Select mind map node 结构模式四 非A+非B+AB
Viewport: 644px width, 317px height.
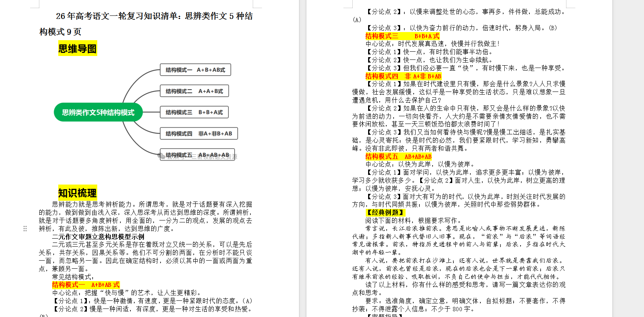click(x=198, y=134)
